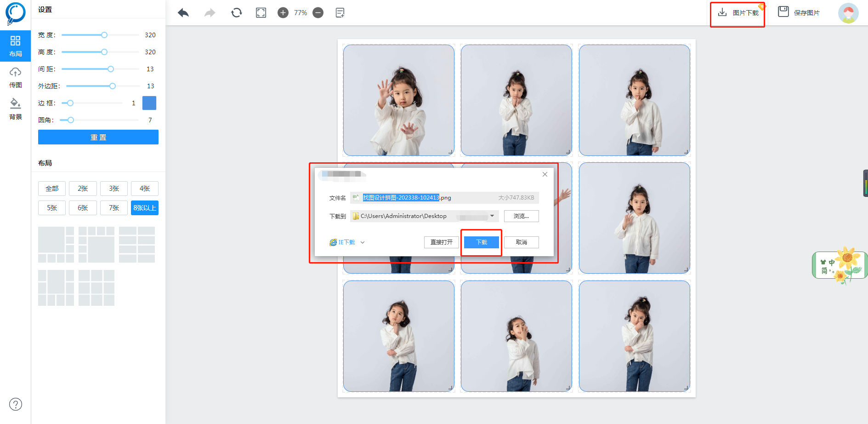Screen dimensions: 868x424
Task: Click the redo arrow in toolbar
Action: point(210,13)
